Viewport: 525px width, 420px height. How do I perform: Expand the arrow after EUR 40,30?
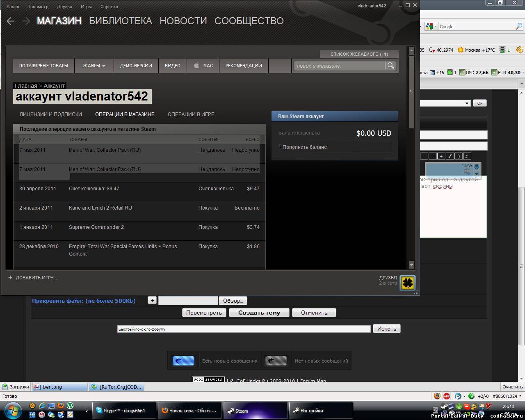(523, 73)
